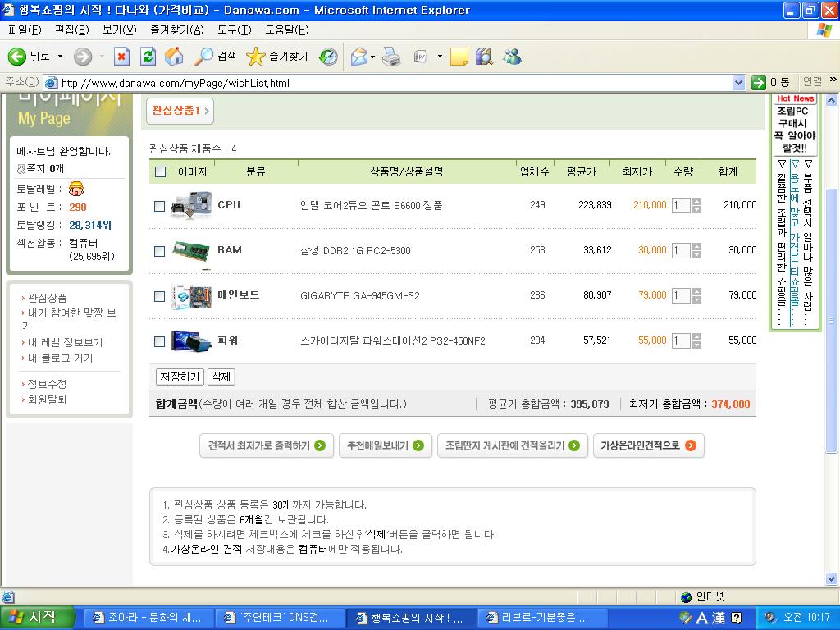The width and height of the screenshot is (840, 630).
Task: Click the Forward arrow toolbar icon
Action: [x=83, y=57]
